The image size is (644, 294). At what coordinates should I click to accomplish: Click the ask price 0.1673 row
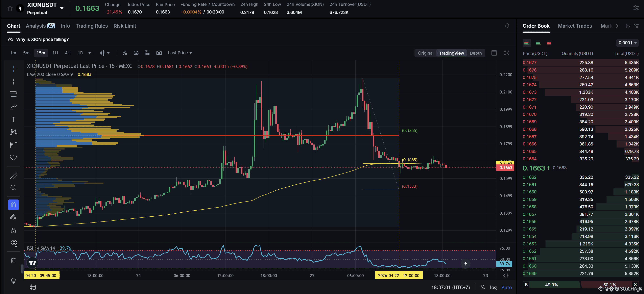[x=580, y=92]
